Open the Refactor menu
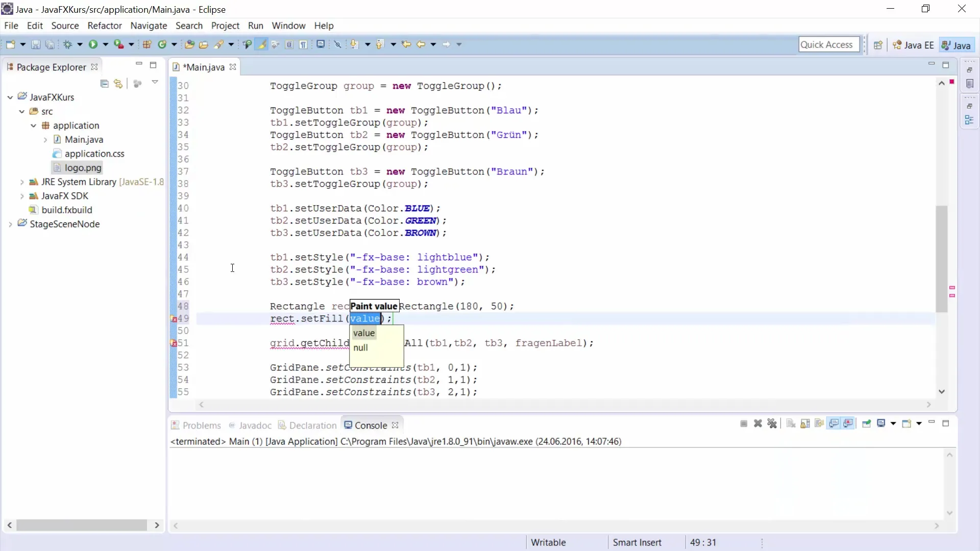Viewport: 980px width, 551px height. point(105,26)
